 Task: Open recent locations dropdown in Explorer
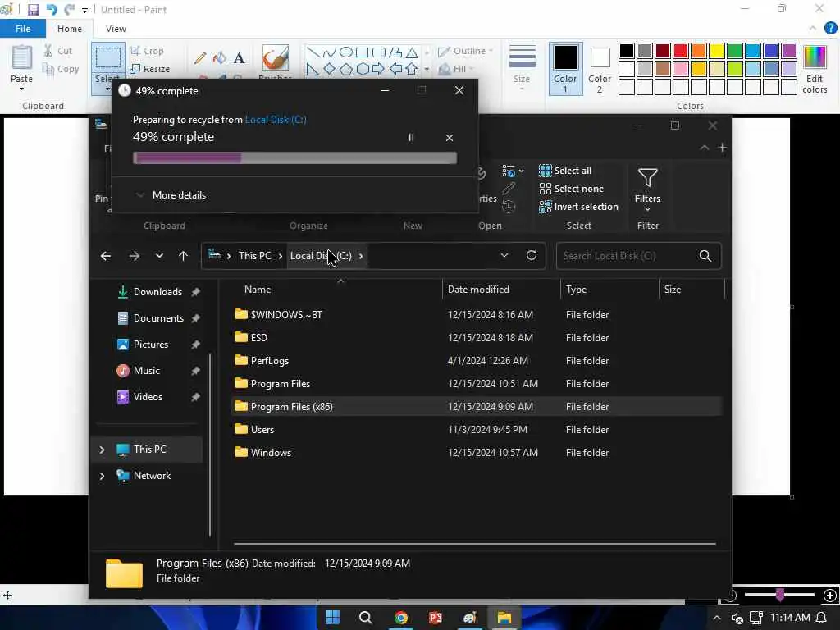(159, 256)
